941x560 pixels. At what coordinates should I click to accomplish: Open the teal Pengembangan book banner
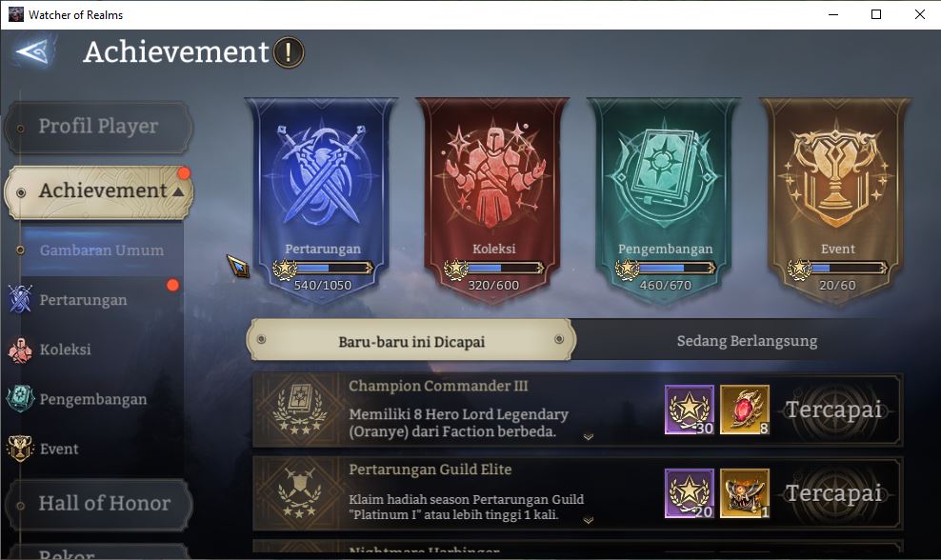664,200
